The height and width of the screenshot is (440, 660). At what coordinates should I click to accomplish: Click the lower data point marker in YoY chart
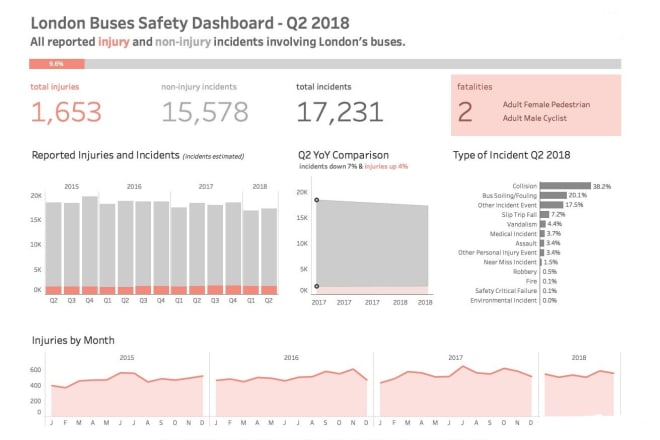[317, 286]
